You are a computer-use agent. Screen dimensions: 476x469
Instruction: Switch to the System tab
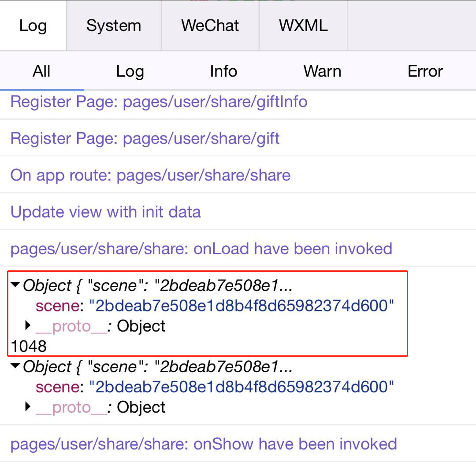(114, 26)
